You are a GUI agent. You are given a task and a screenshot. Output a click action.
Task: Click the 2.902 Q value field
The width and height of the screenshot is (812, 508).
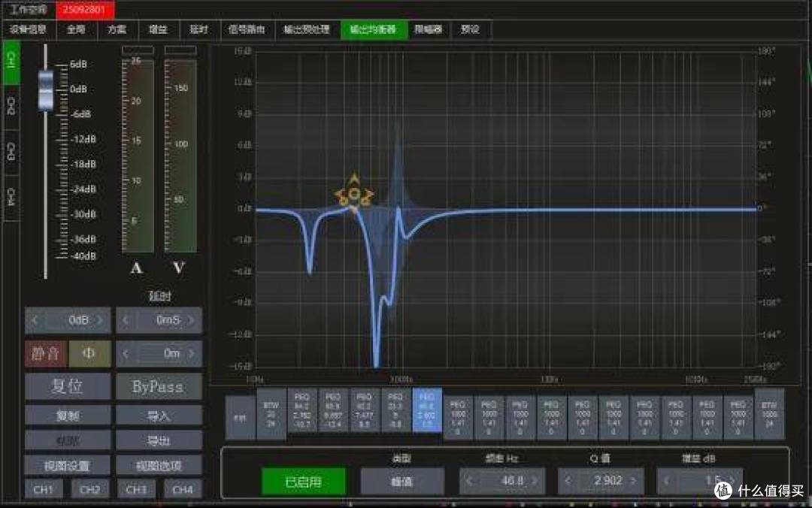(x=601, y=481)
